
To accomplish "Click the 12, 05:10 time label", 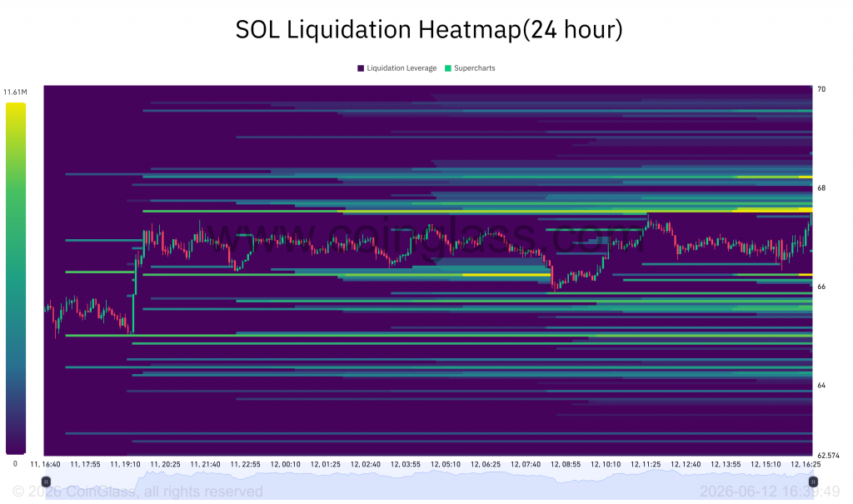I will pos(446,464).
